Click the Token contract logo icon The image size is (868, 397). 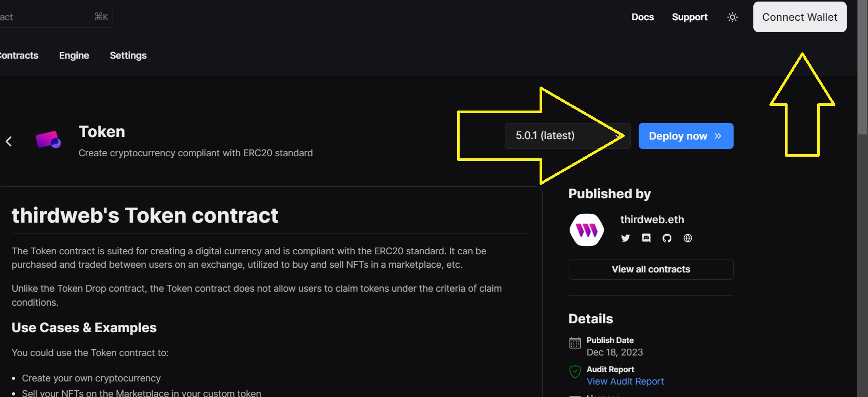[48, 140]
